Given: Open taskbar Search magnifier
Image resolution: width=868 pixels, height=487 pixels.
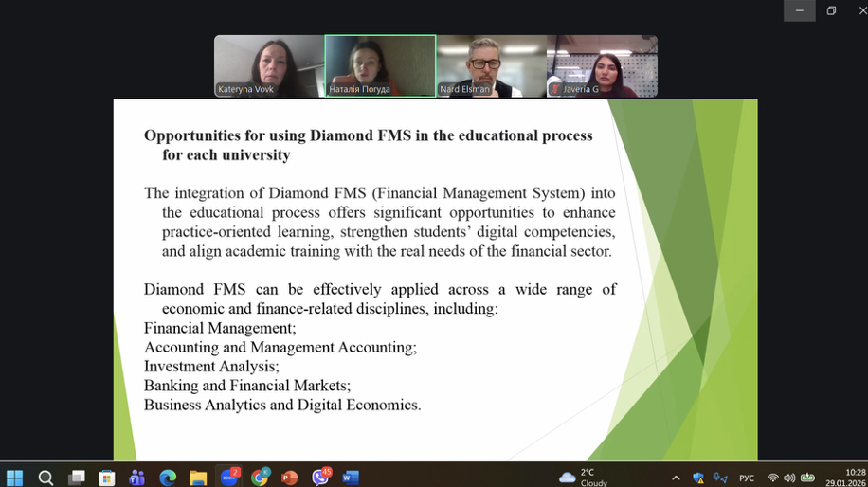Looking at the screenshot, I should point(45,478).
